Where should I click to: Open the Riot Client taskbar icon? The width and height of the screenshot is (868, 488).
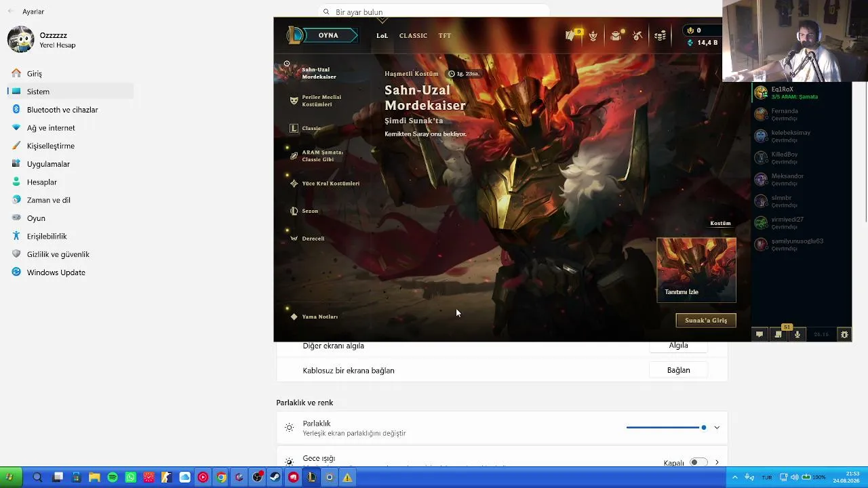click(x=293, y=477)
